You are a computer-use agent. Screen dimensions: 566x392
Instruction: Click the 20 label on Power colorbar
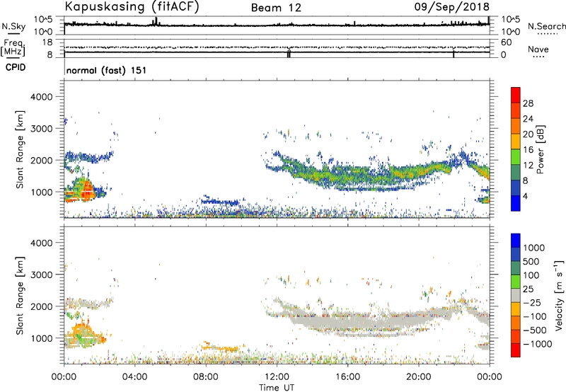point(528,134)
